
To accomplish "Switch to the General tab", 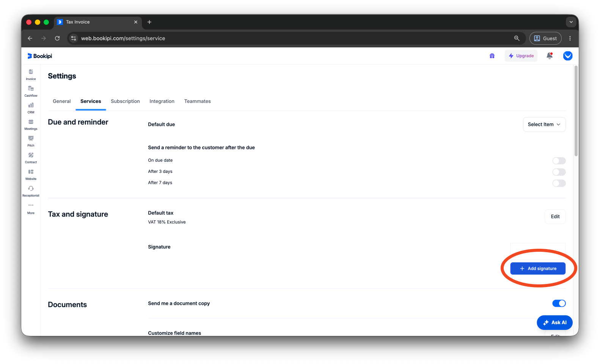I will [x=62, y=101].
